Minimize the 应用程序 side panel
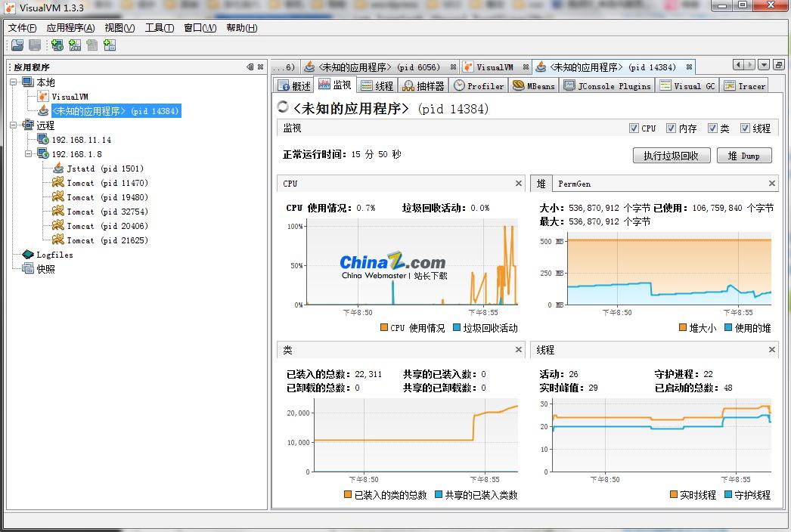This screenshot has width=791, height=532. (x=250, y=67)
